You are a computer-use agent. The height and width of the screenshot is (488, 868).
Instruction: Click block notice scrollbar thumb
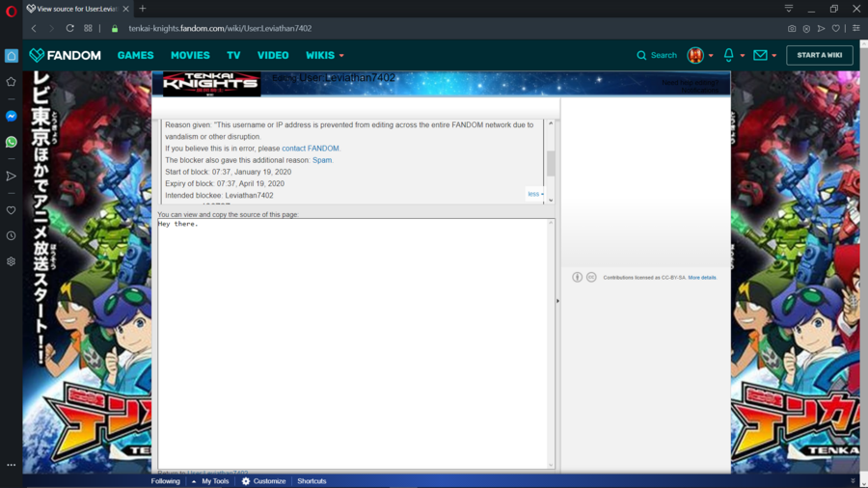(551, 164)
